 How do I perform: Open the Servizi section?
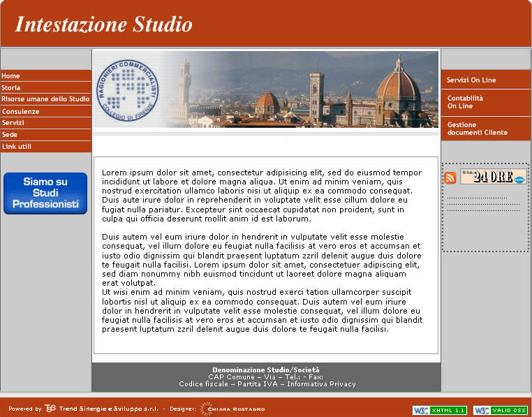pos(46,123)
